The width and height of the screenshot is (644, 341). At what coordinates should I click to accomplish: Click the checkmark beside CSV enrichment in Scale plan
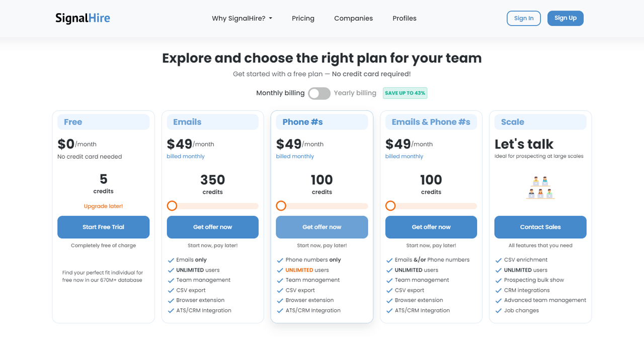coord(499,259)
